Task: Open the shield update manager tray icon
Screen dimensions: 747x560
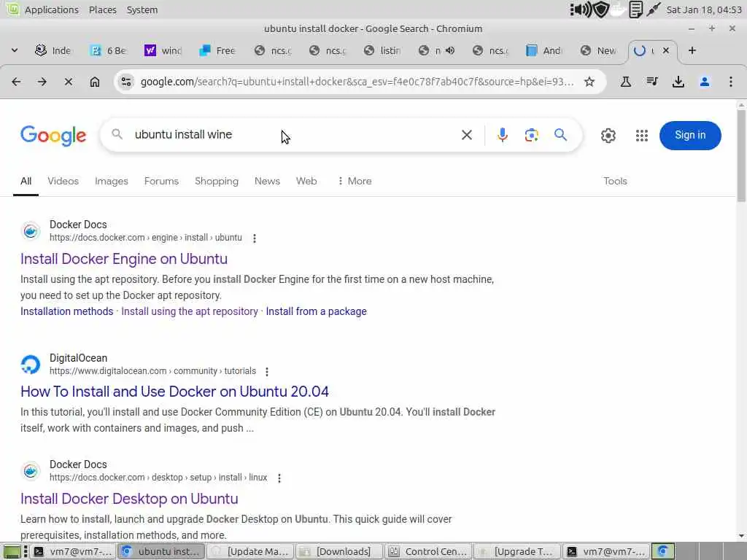Action: coord(601,9)
